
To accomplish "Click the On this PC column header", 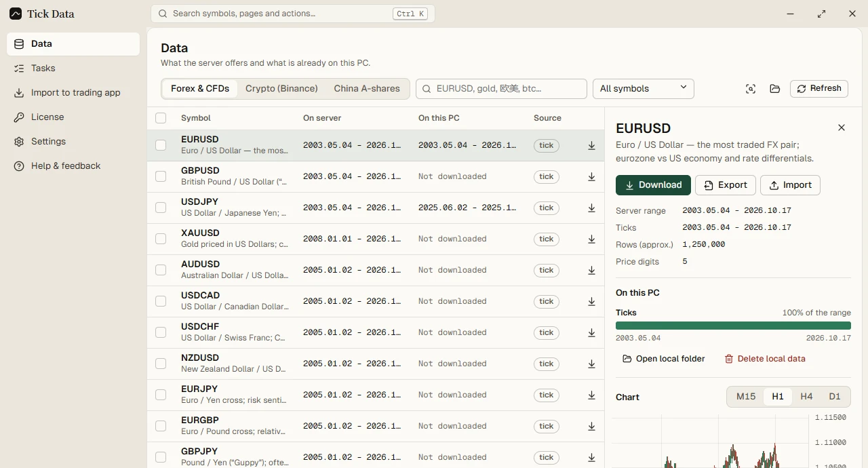I will tap(439, 118).
